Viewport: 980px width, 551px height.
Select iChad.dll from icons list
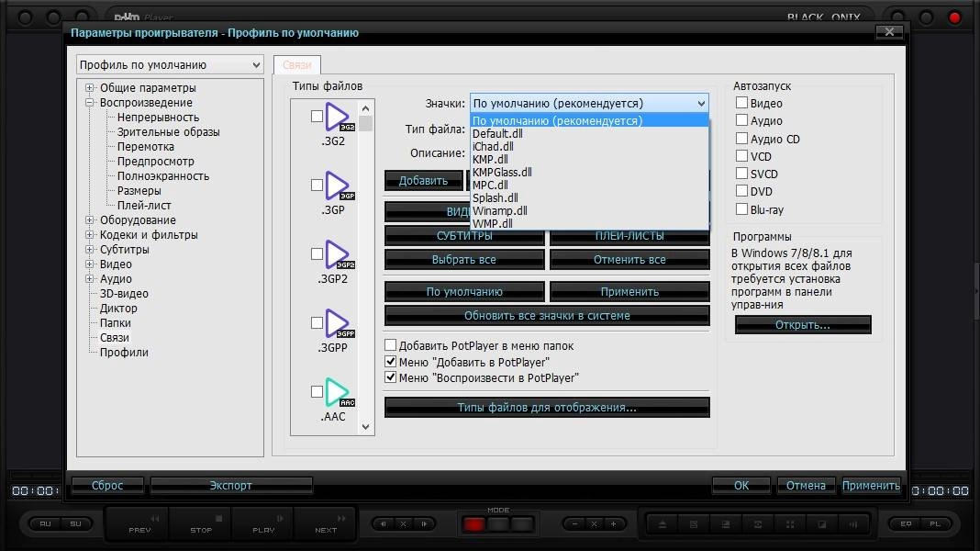click(589, 146)
